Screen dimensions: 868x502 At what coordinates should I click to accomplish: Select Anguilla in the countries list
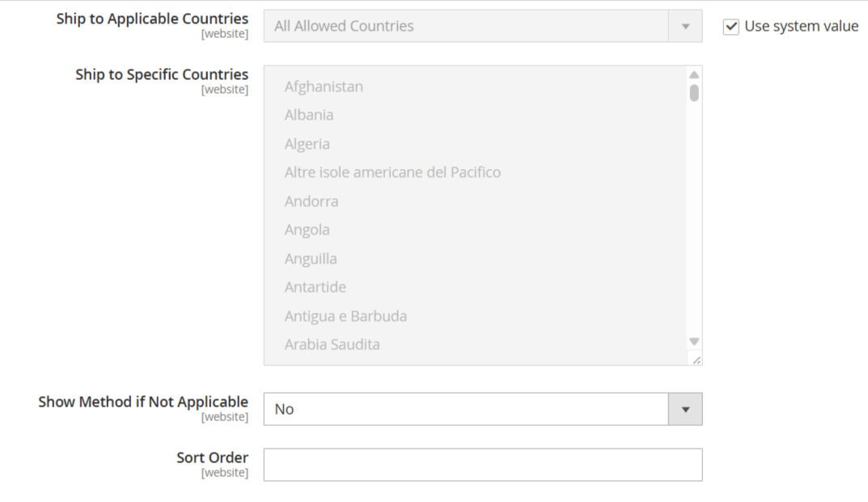coord(311,259)
